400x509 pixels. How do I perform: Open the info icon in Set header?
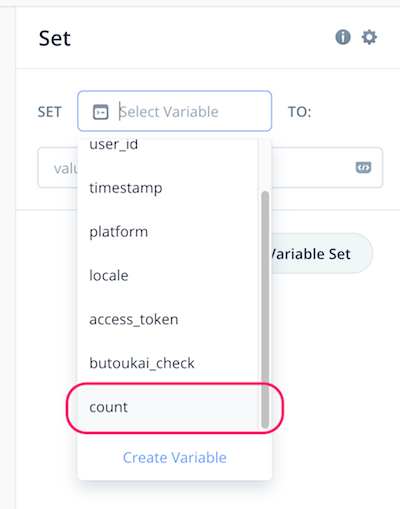[x=343, y=37]
